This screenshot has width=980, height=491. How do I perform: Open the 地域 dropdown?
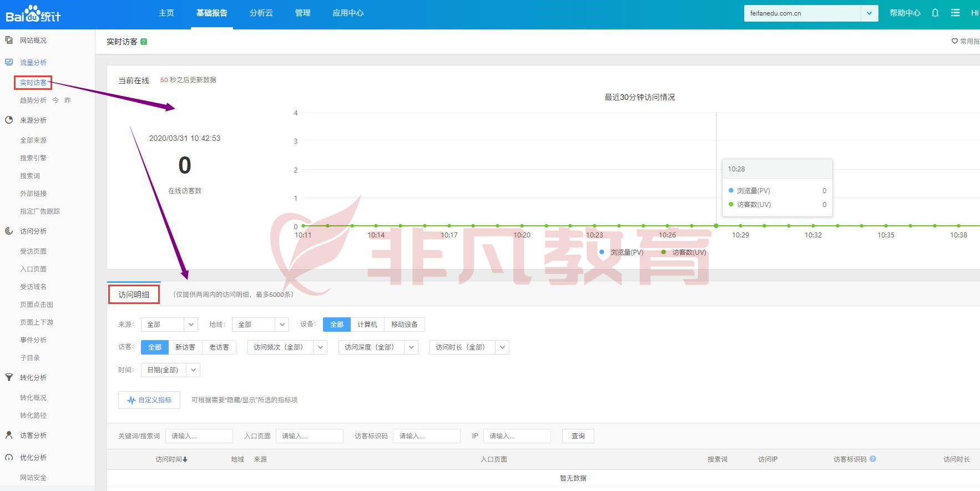[261, 324]
